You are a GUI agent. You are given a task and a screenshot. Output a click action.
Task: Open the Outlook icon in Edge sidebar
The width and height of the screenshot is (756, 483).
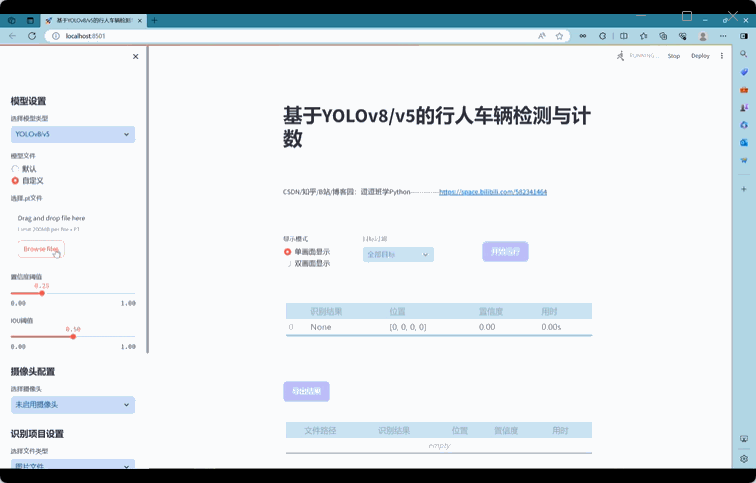pos(743,142)
